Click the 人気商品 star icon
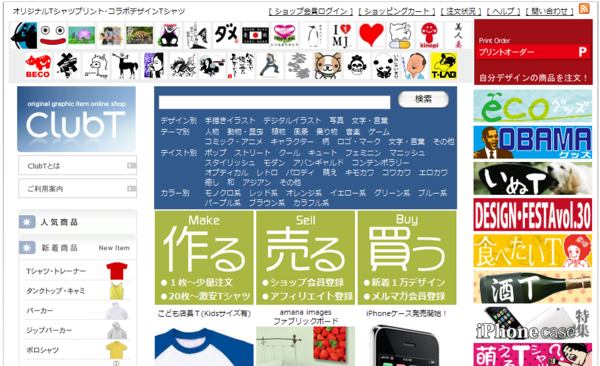 (27, 222)
